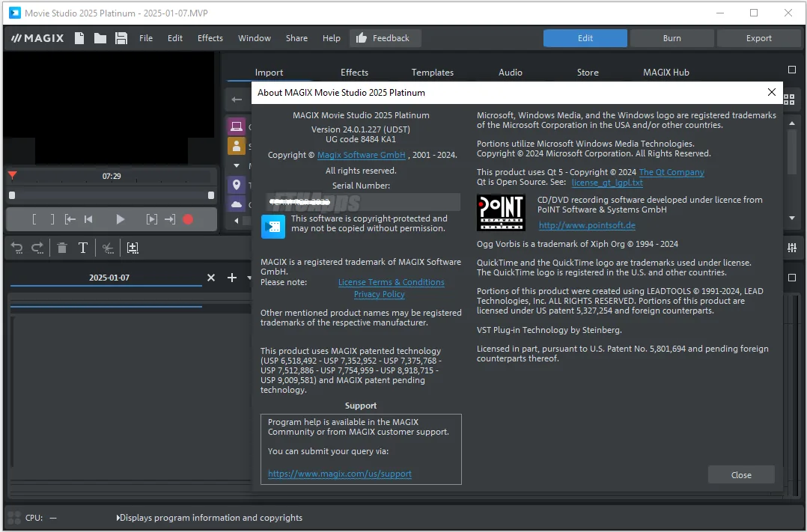
Task: Open the Window menu
Action: (255, 38)
